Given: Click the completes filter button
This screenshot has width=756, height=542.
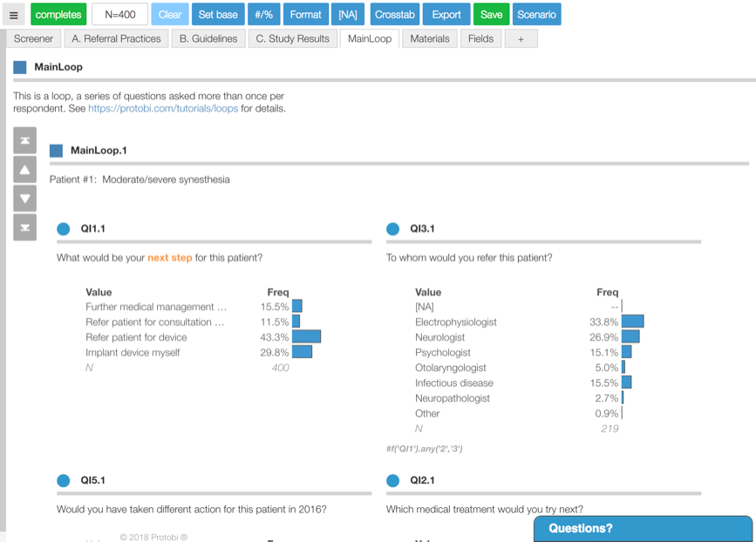Looking at the screenshot, I should point(58,15).
